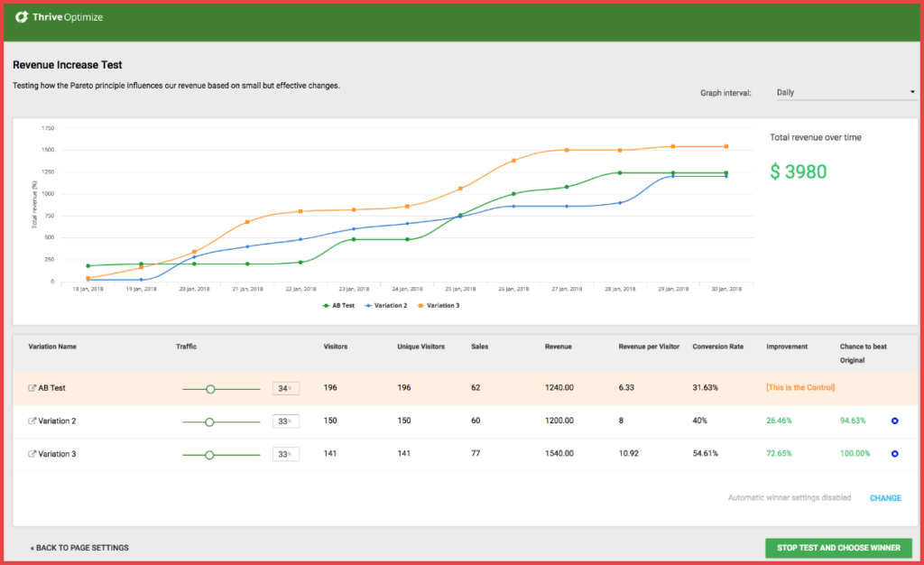Toggle AB Test series in chart legend
The height and width of the screenshot is (565, 924).
(x=340, y=305)
